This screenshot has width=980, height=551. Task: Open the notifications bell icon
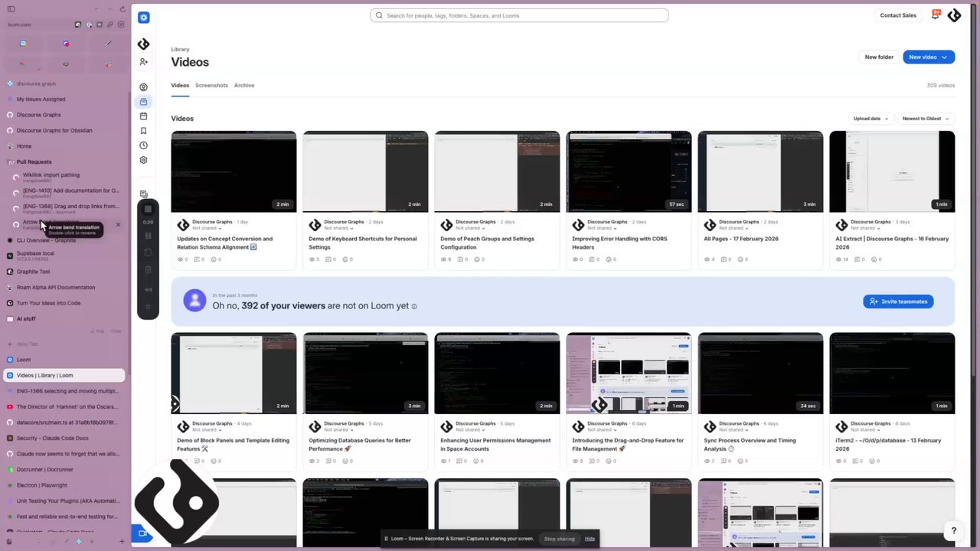936,15
